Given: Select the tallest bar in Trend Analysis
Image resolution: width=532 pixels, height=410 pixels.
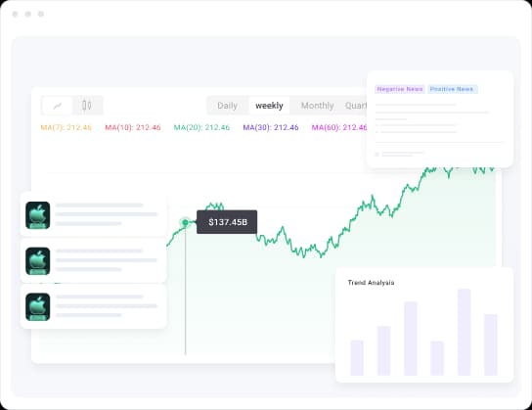Looking at the screenshot, I should click(x=465, y=333).
